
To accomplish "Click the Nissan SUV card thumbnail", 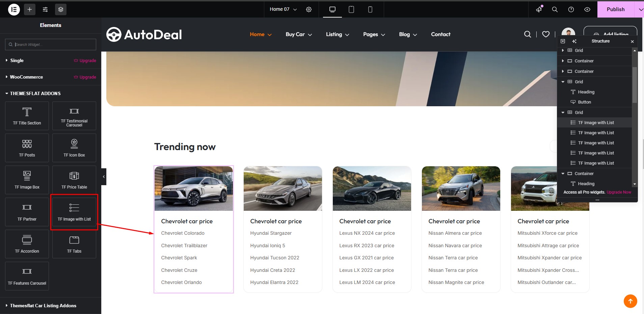I will click(x=461, y=189).
